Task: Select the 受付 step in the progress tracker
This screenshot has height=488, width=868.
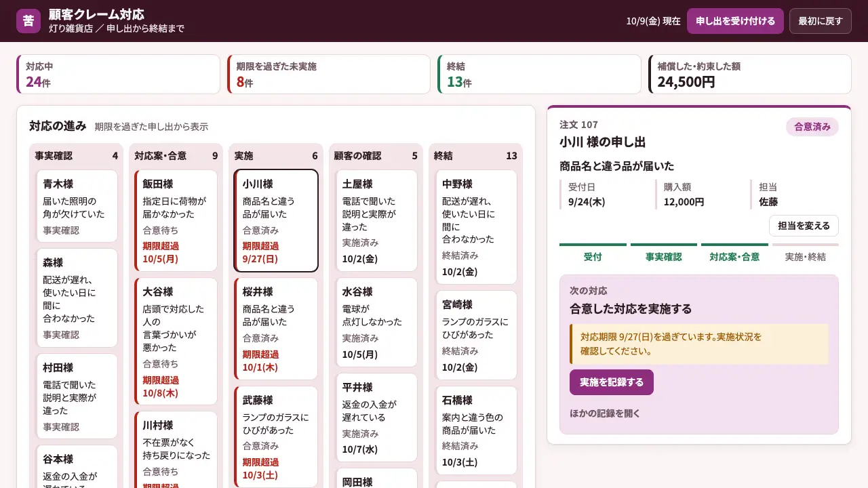Action: pyautogui.click(x=593, y=253)
